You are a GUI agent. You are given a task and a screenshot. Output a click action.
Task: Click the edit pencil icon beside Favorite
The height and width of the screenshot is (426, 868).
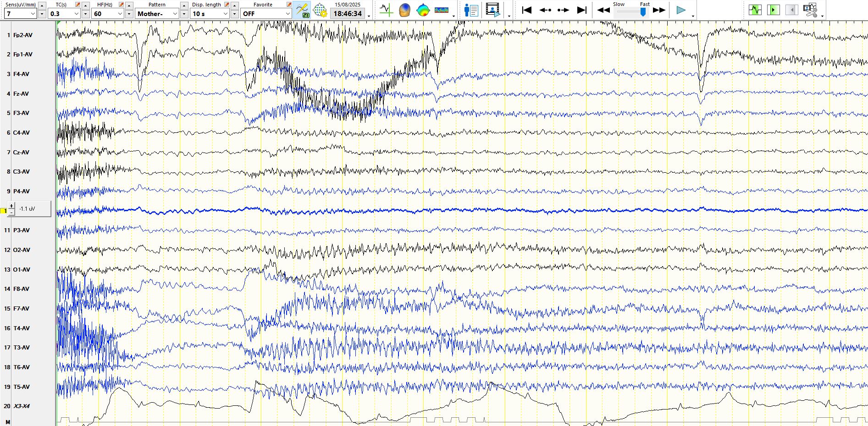pos(289,5)
